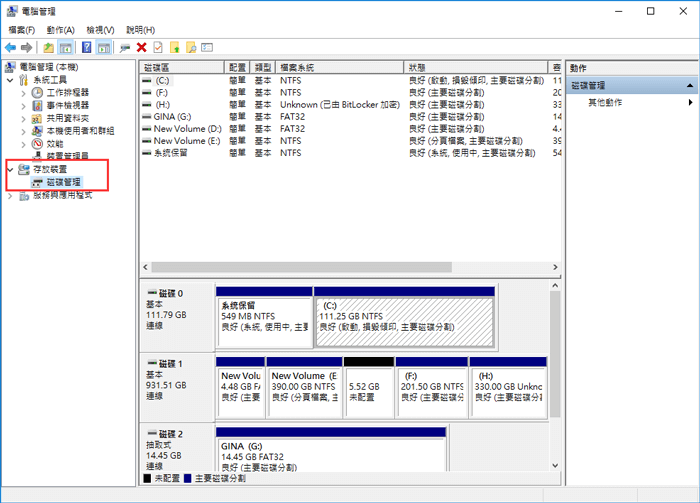Screen dimensions: 700x503
Task: Sort by the 狀態 column header
Action: (x=476, y=67)
